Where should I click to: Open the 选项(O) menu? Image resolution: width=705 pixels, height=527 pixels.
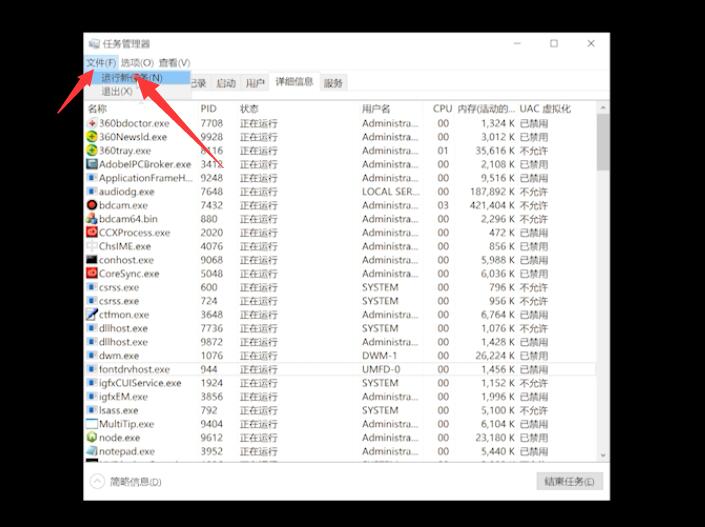[x=137, y=63]
